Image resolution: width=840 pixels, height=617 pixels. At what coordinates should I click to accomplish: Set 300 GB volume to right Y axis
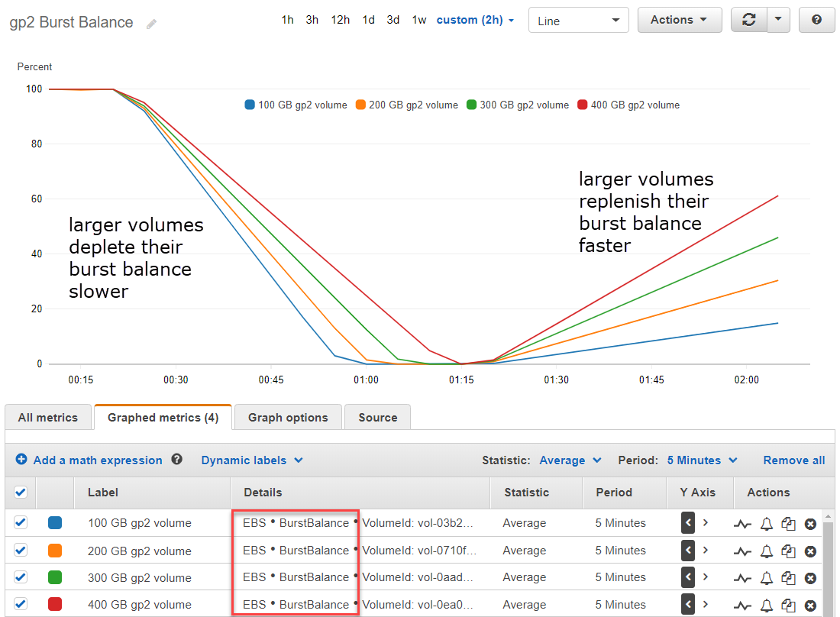[x=706, y=577]
